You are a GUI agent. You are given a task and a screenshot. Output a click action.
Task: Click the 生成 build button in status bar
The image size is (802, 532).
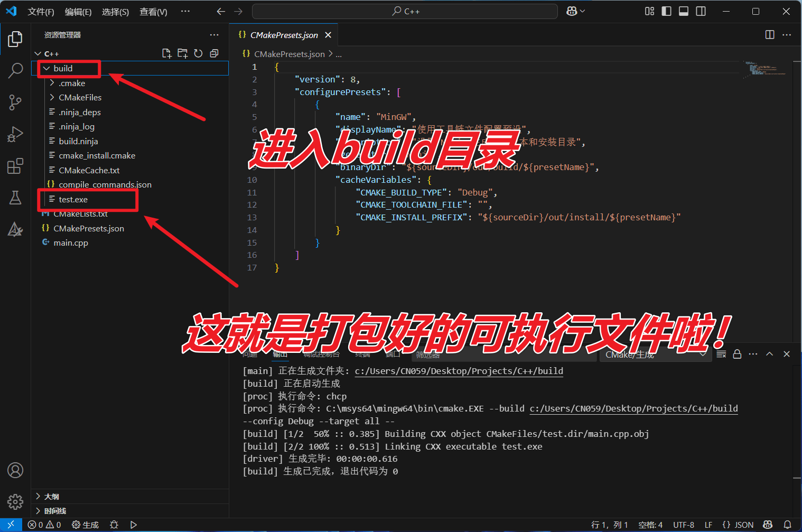pos(86,525)
